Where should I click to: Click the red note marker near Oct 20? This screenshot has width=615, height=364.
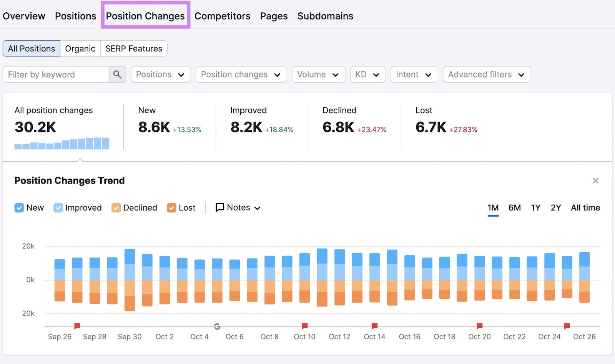(x=479, y=326)
